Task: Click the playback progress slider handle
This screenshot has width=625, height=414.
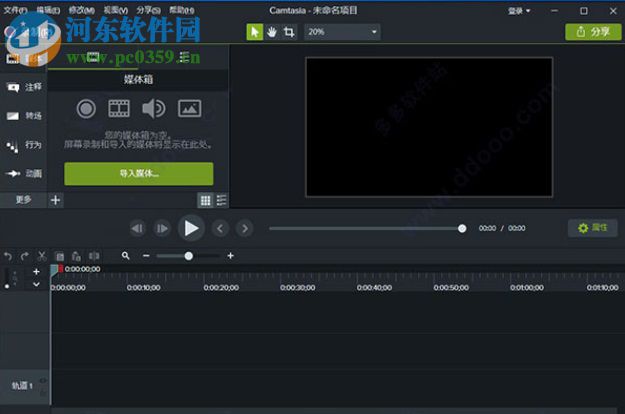Action: tap(462, 228)
